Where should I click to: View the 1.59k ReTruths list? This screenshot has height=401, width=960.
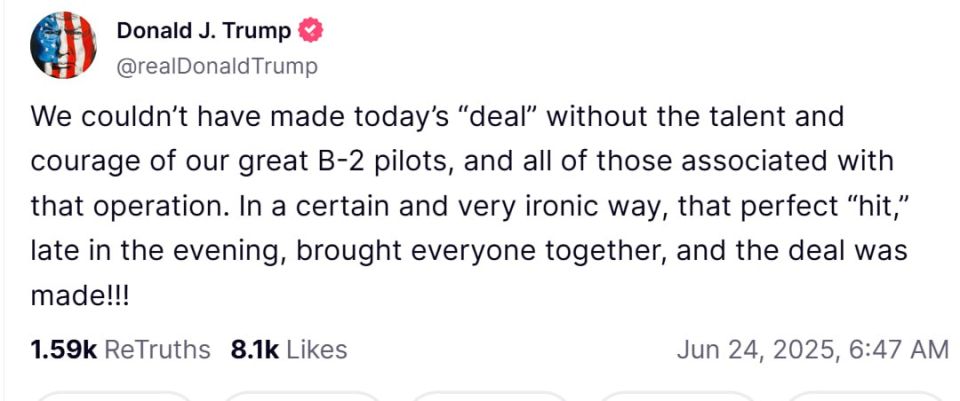[x=120, y=350]
